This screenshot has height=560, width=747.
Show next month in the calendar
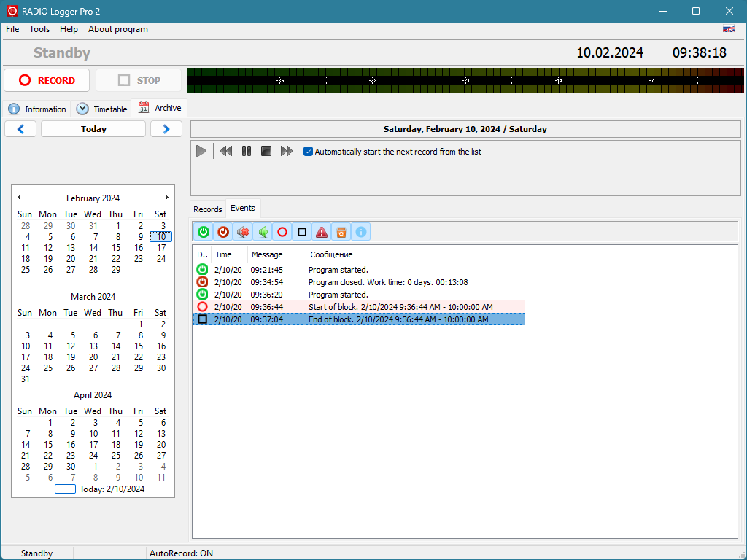pos(167,197)
